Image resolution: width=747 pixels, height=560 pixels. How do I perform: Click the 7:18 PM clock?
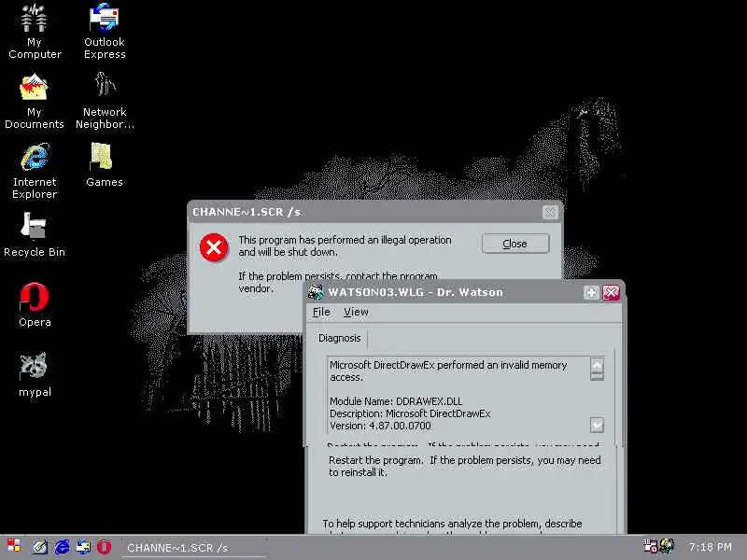[711, 547]
